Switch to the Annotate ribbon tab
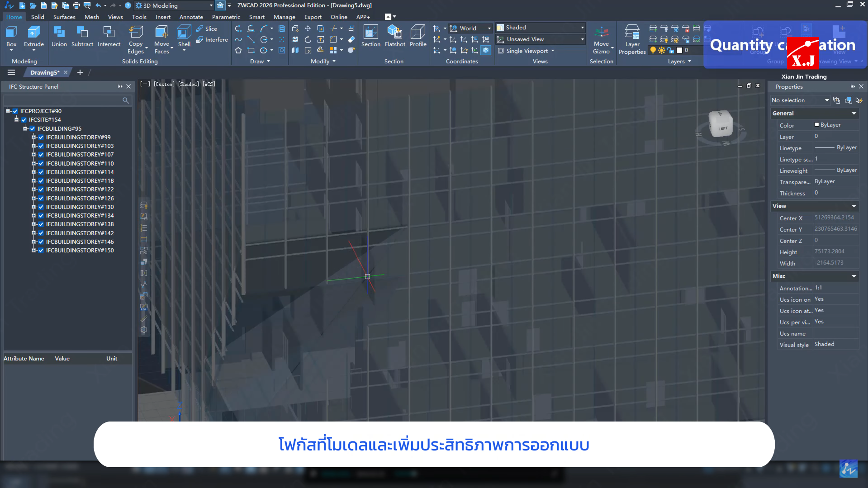 tap(191, 17)
